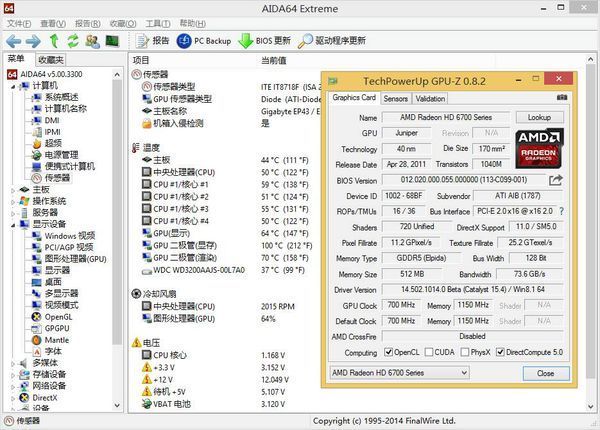The width and height of the screenshot is (600, 430).
Task: Select 超频 overclock tree item
Action: [53, 143]
